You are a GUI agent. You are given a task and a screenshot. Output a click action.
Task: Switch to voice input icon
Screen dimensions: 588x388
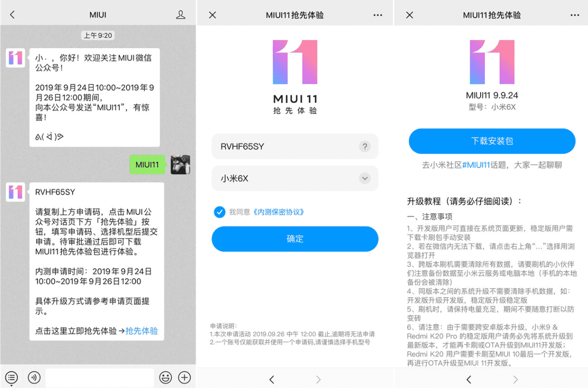click(34, 378)
